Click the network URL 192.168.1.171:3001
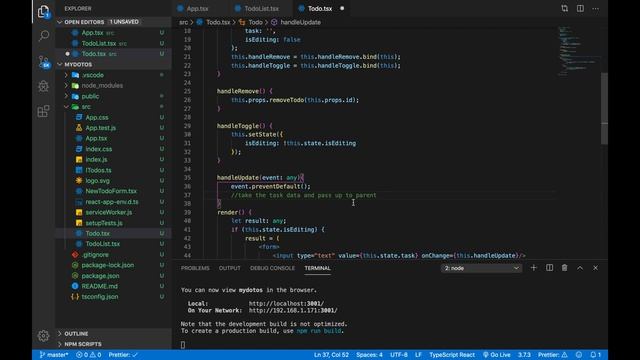640x360 pixels. click(293, 311)
